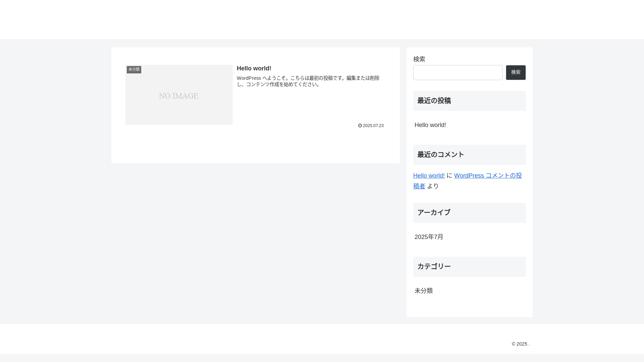Open Hello world! under 最近の投稿

click(430, 125)
